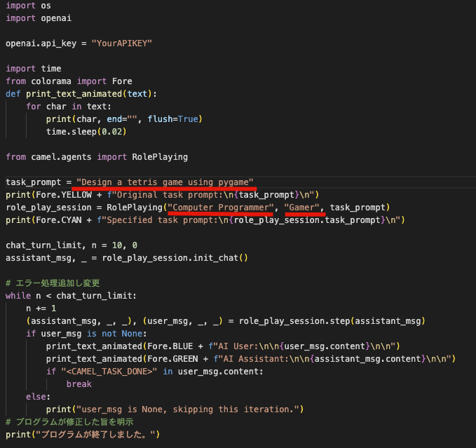476x448 pixels.
Task: Click the "while n < chat_turn_limit:" line
Action: pos(71,296)
